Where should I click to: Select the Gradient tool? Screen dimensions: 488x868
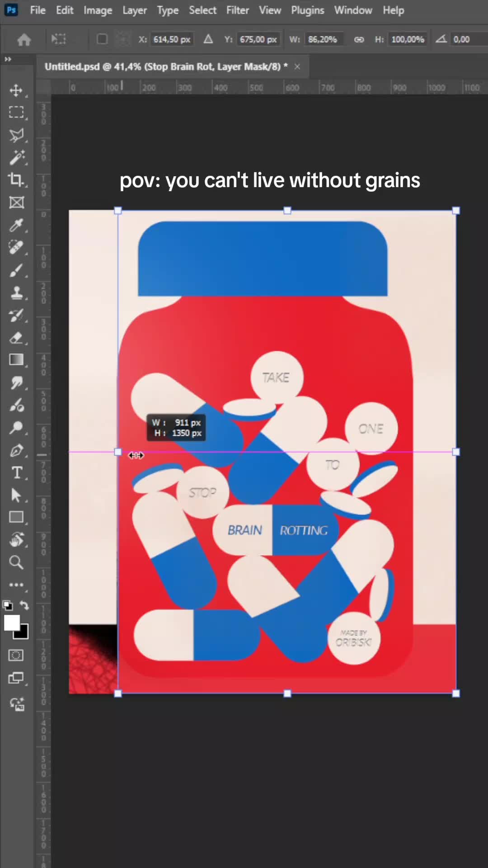16,360
